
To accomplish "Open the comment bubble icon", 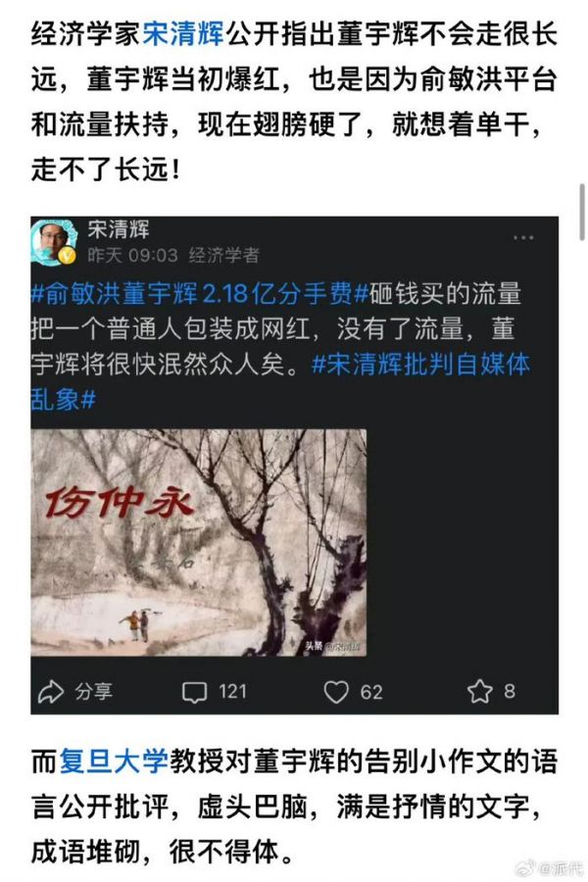I will [195, 693].
